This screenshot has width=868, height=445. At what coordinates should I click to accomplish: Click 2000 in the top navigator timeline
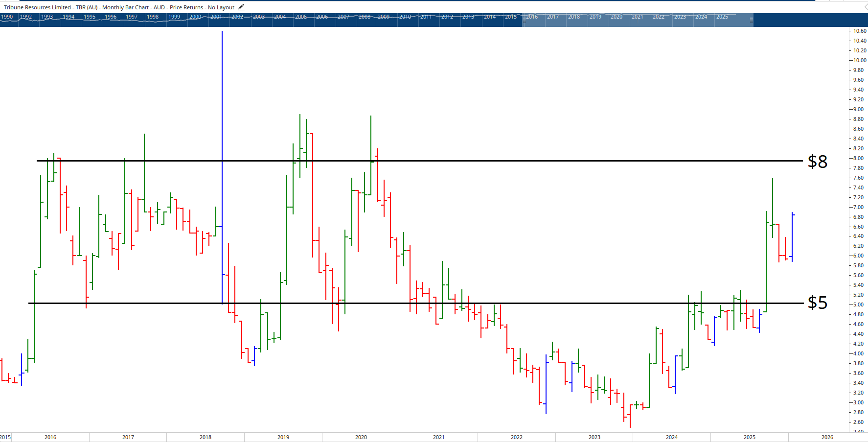coord(196,16)
